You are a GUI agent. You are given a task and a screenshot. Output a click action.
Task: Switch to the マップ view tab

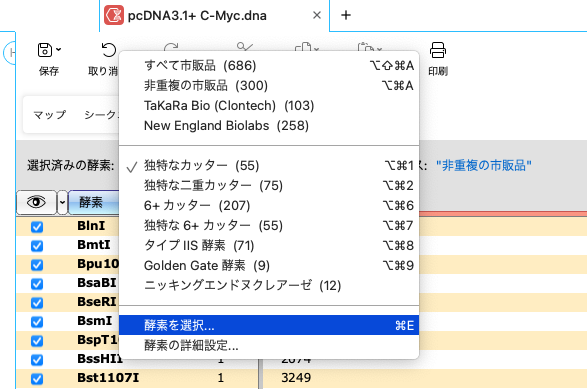pos(49,115)
